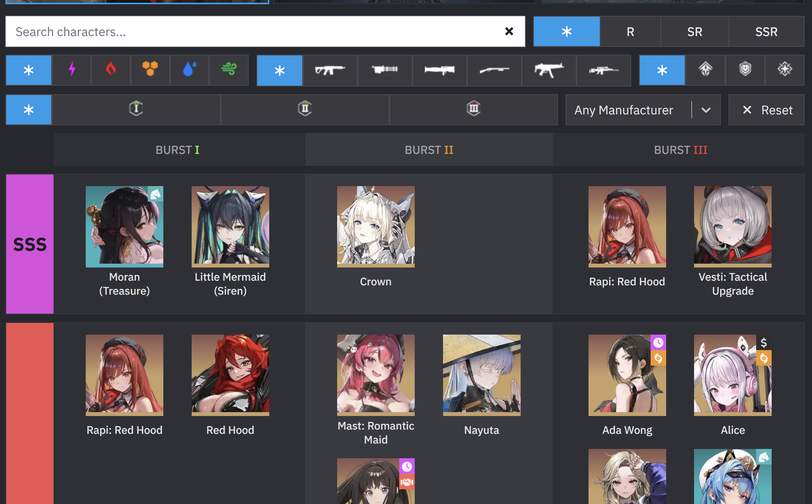Filter by shotgun weapon icon
The width and height of the screenshot is (812, 504).
coord(494,70)
